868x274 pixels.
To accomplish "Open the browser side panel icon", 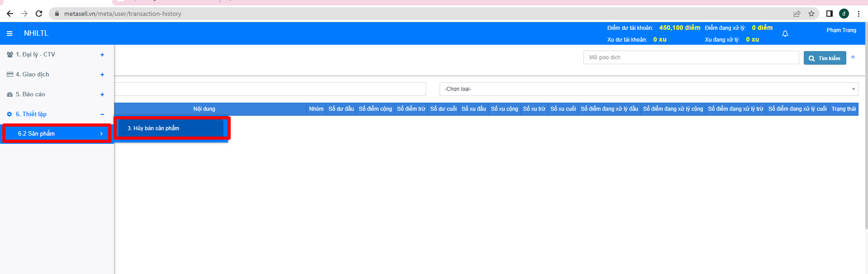I will [829, 14].
